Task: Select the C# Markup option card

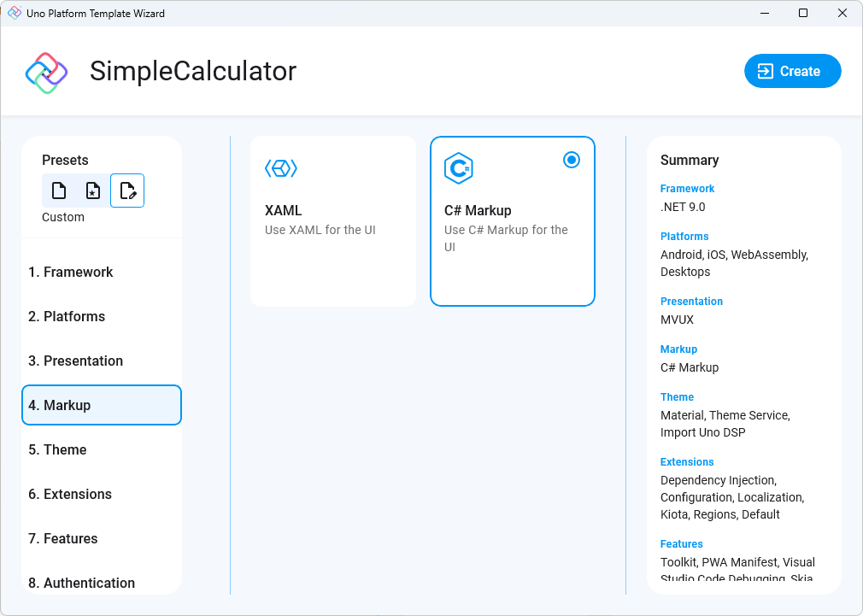Action: point(513,220)
